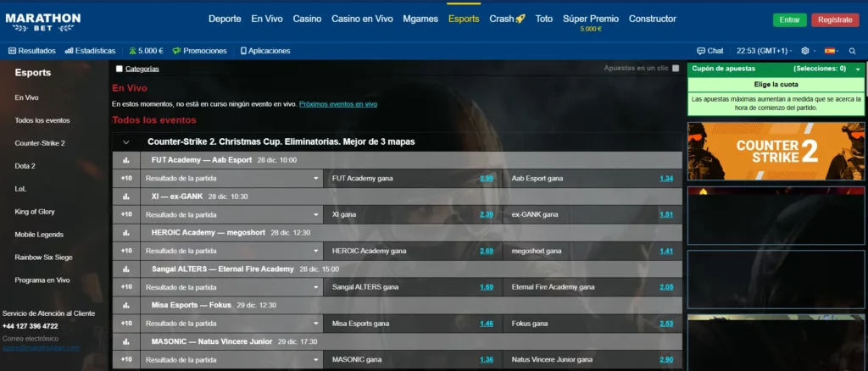Show +10 more markets for XI — ex-GANK
This screenshot has width=868, height=371.
tap(126, 214)
